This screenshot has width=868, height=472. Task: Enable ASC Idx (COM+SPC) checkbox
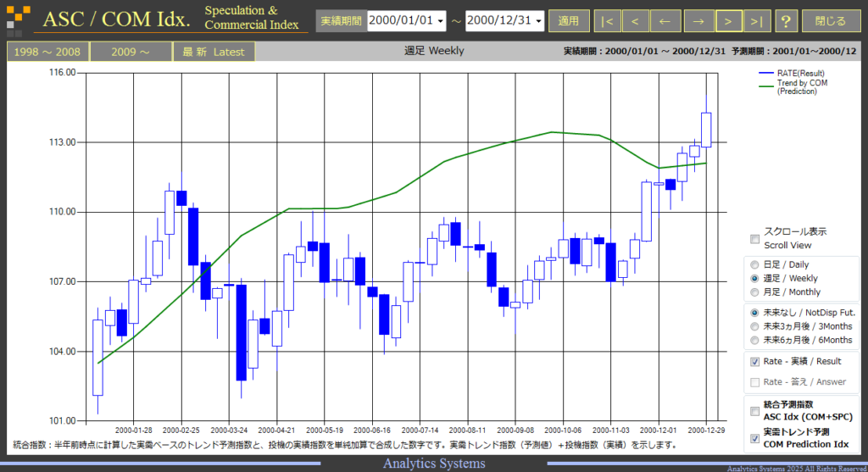coord(754,411)
